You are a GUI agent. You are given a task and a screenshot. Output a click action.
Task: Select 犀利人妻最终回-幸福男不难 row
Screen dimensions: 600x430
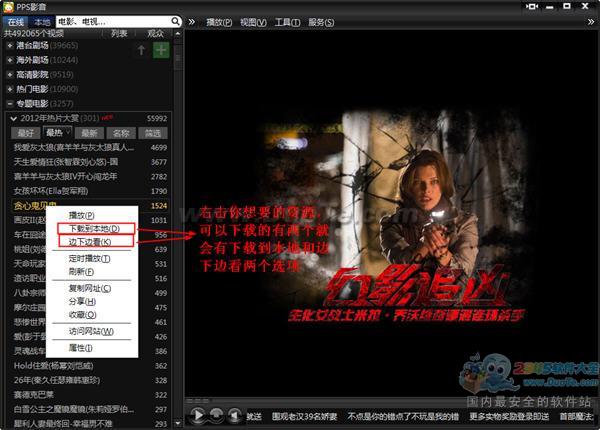pyautogui.click(x=90, y=423)
